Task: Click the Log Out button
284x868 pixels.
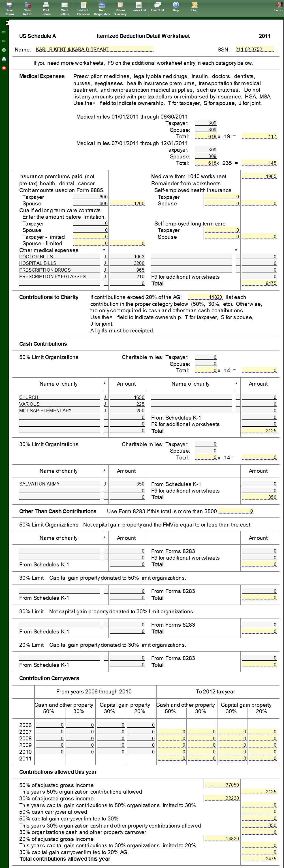Action: coord(279,7)
